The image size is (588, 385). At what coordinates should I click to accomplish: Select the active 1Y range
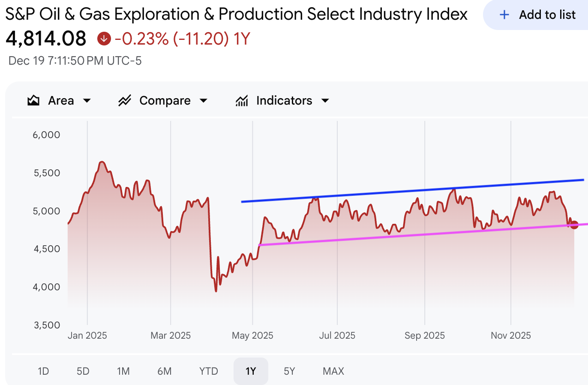[x=251, y=371]
